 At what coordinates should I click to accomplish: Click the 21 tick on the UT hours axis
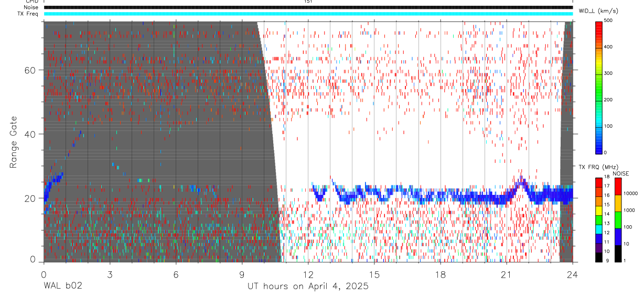click(x=507, y=274)
